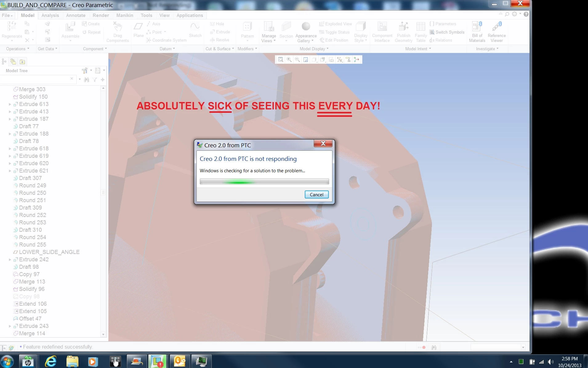Click the Extrude button in the ribbon

pyautogui.click(x=220, y=32)
